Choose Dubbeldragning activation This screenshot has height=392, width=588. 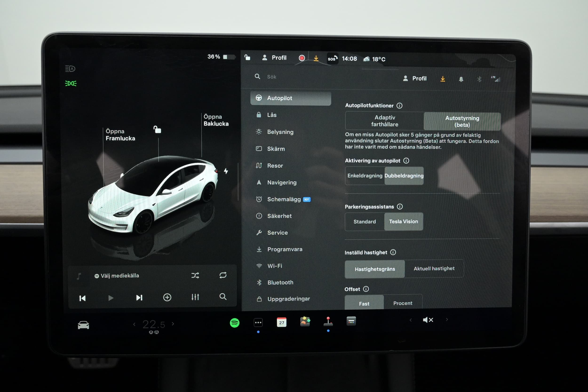click(404, 176)
